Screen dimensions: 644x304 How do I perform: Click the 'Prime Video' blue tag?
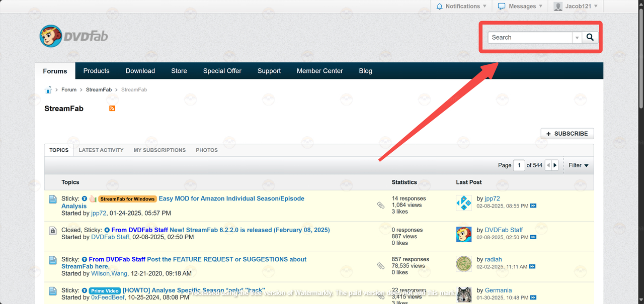(x=105, y=290)
